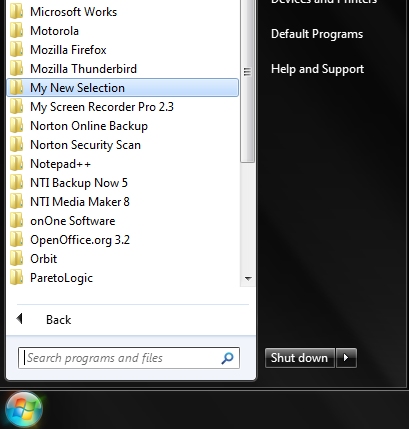The image size is (409, 429).
Task: Click the scrollbar down arrow
Action: [x=248, y=278]
